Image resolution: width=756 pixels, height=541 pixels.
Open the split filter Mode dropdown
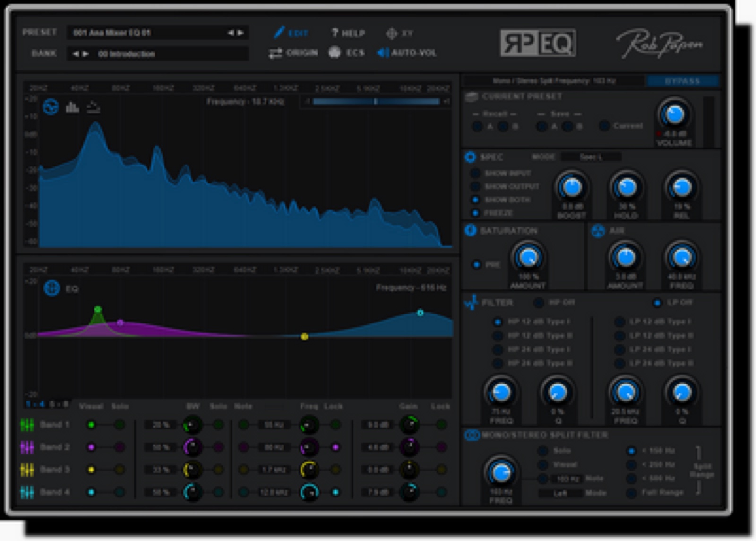pos(560,493)
